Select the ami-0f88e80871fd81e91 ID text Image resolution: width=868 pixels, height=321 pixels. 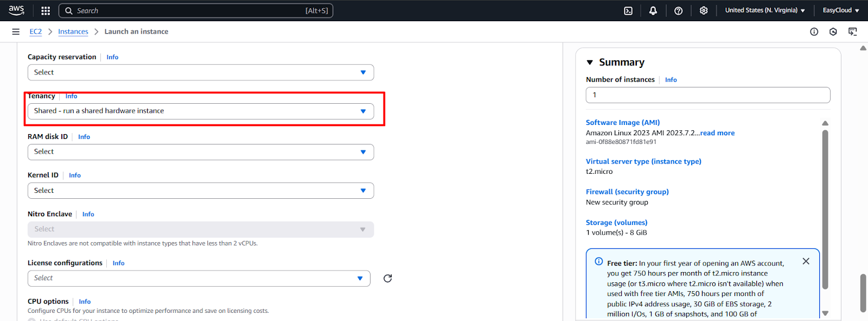point(621,142)
